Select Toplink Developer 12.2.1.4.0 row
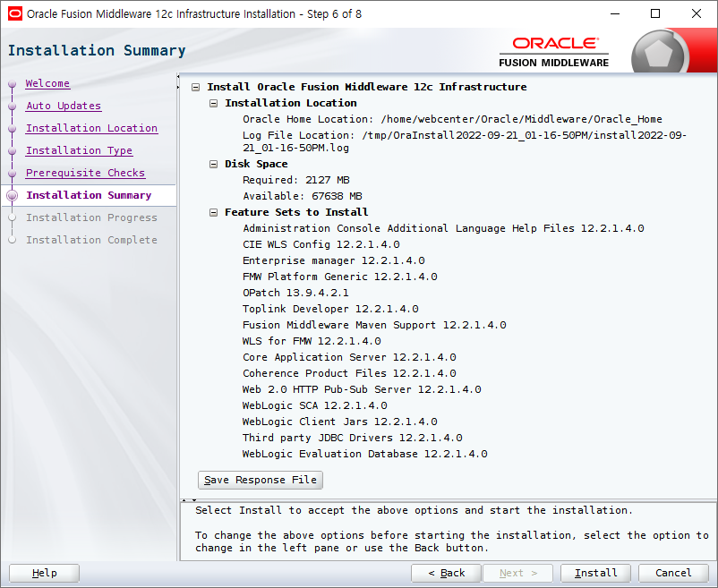Screen dimensions: 718x588 tap(330, 310)
